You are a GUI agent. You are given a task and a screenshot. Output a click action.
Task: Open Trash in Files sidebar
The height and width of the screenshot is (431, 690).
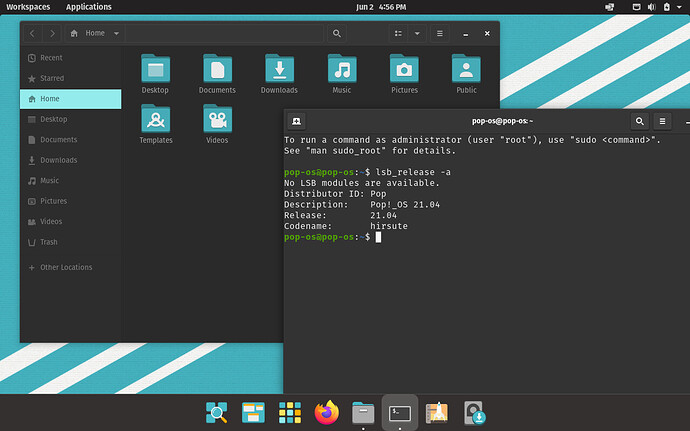(70, 242)
